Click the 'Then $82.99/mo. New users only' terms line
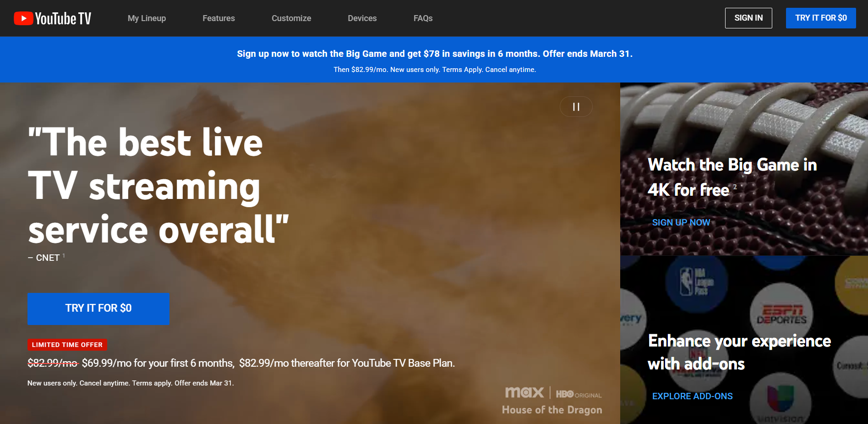 coord(434,70)
